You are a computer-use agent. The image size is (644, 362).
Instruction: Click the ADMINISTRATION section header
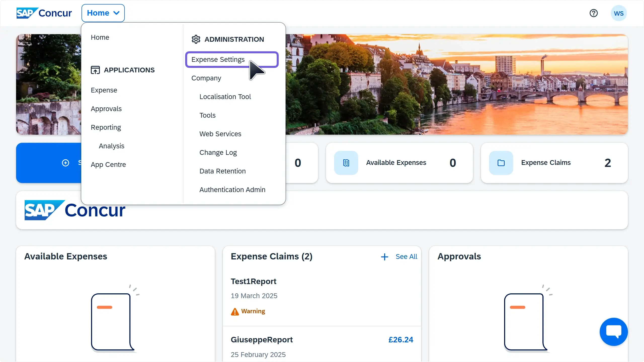[x=234, y=39]
